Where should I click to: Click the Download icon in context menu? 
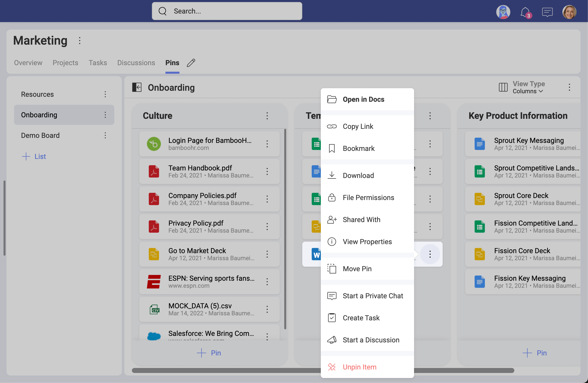tap(332, 175)
